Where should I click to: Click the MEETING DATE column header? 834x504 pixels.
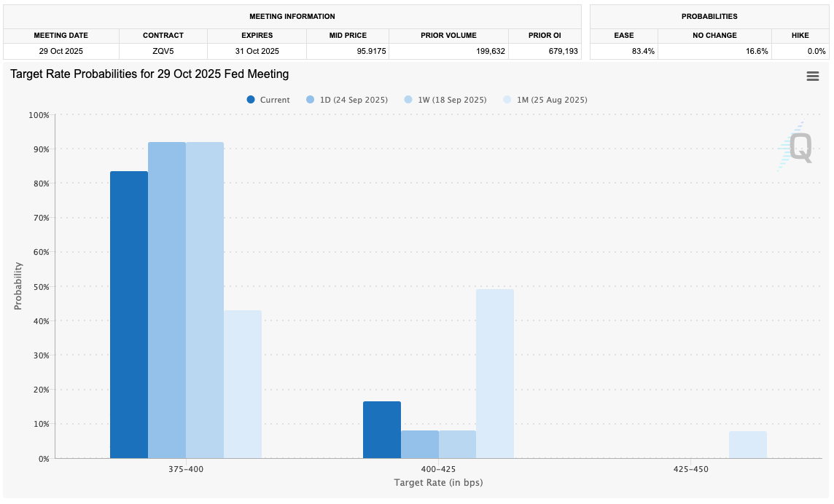61,35
